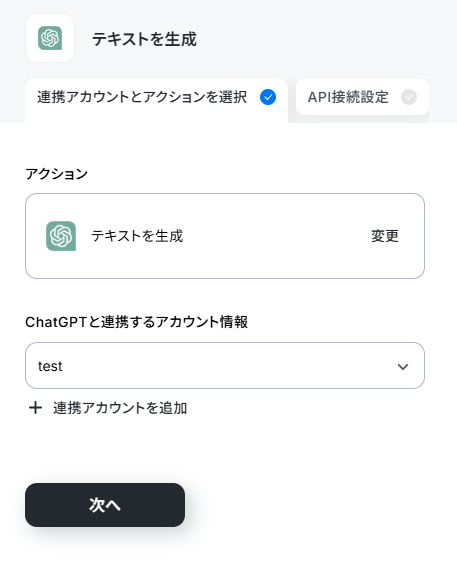Click the ChatGPTと連携するアカウント情報 label
The image size is (457, 565).
point(137,322)
